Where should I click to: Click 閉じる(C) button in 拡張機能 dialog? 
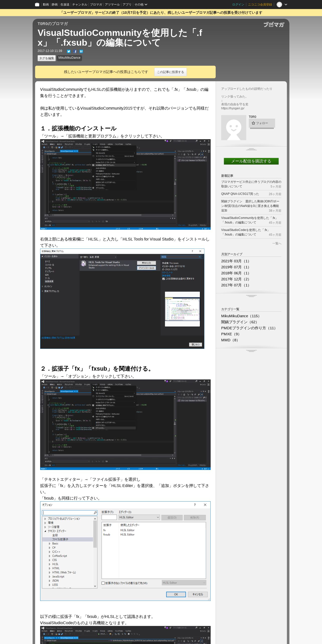(x=195, y=345)
